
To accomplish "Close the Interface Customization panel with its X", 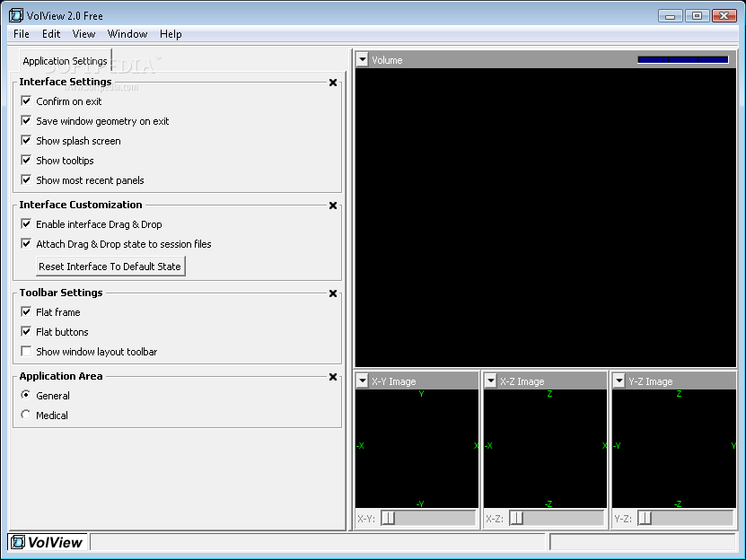I will (333, 206).
